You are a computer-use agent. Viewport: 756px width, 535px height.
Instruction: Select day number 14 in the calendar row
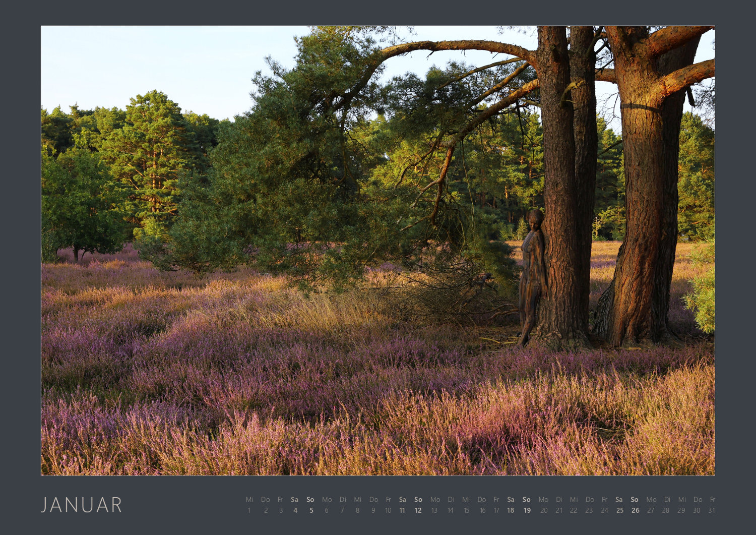pyautogui.click(x=451, y=510)
